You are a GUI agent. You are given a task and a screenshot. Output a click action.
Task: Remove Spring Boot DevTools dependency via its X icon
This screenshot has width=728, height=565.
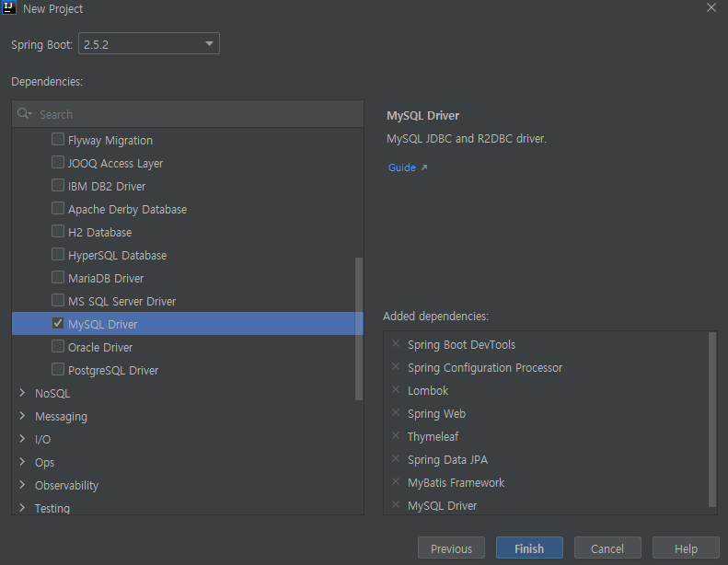coord(396,344)
